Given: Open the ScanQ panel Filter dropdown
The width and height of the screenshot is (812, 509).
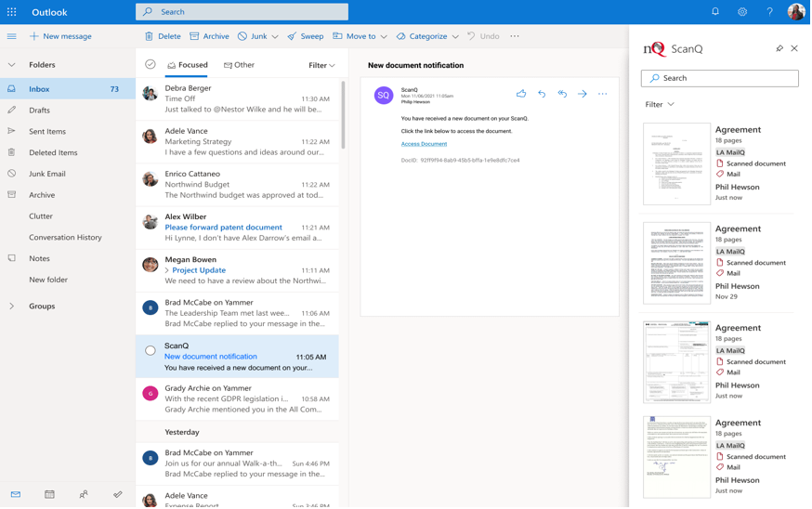Looking at the screenshot, I should (661, 105).
